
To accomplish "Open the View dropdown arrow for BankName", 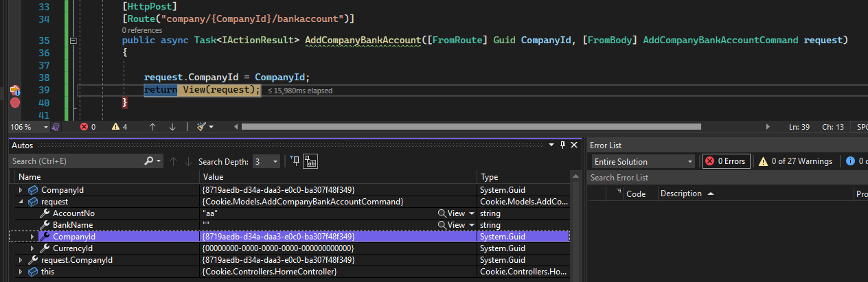I will coord(471,224).
